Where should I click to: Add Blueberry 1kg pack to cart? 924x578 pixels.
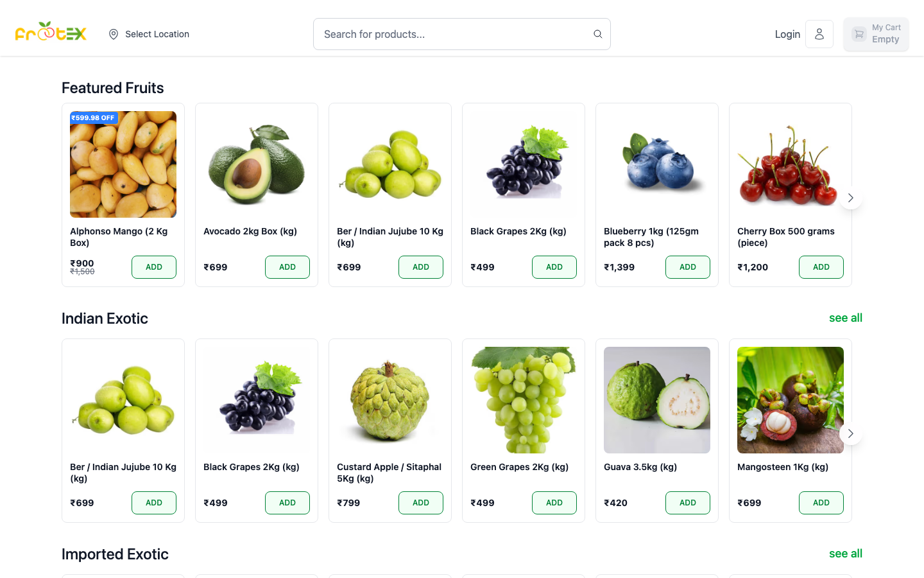[688, 267]
